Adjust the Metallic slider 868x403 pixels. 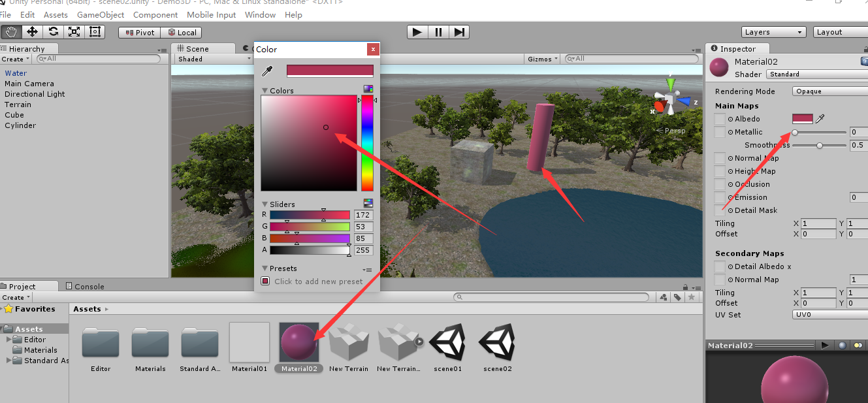coord(820,132)
